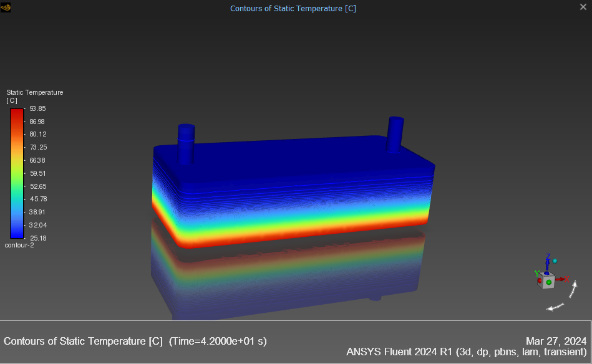Image resolution: width=592 pixels, height=364 pixels.
Task: Click the window title Contours of Static Temperature
Action: click(293, 8)
